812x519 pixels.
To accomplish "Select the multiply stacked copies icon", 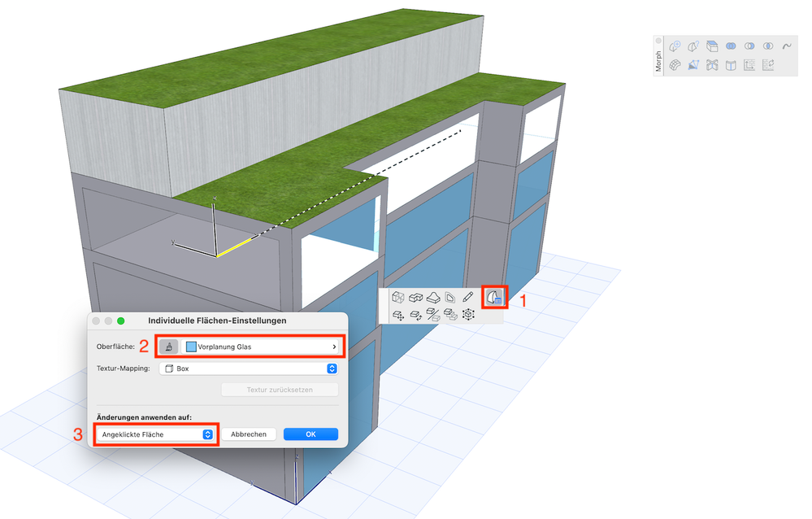I will click(x=450, y=315).
